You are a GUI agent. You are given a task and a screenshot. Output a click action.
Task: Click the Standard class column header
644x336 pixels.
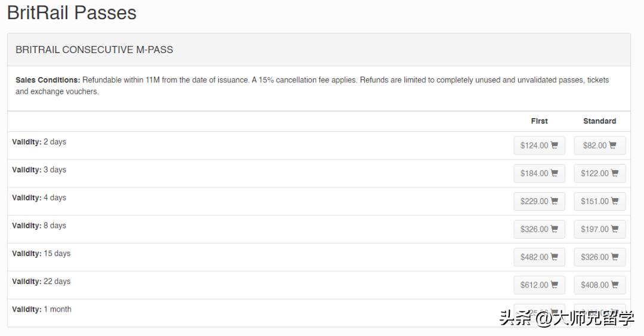coord(599,121)
